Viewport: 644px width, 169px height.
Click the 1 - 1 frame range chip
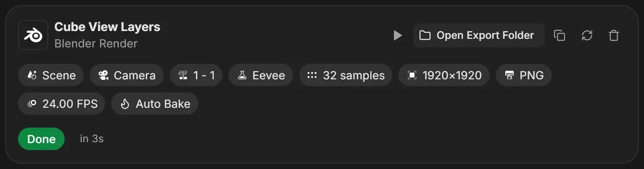(x=196, y=75)
